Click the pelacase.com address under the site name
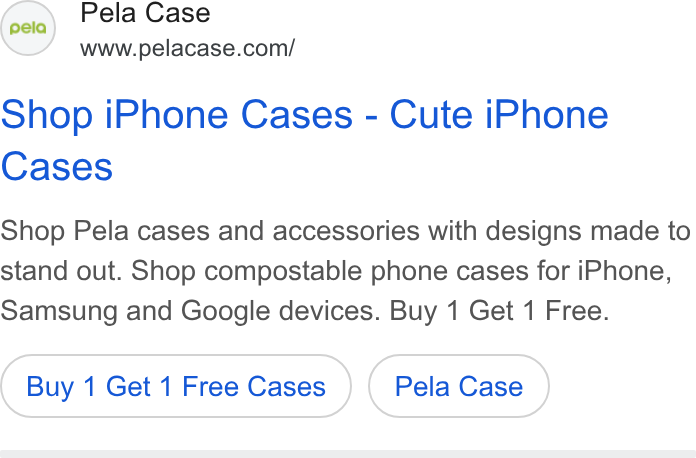This screenshot has width=696, height=458. click(x=187, y=48)
